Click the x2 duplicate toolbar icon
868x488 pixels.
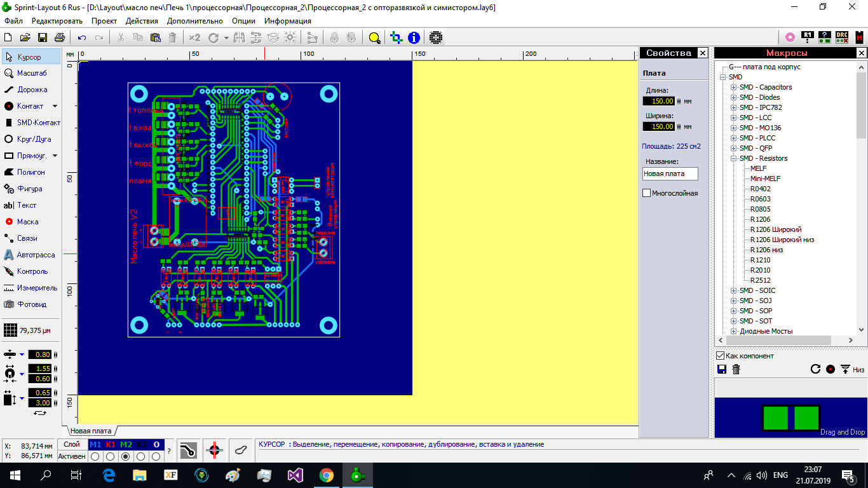195,37
